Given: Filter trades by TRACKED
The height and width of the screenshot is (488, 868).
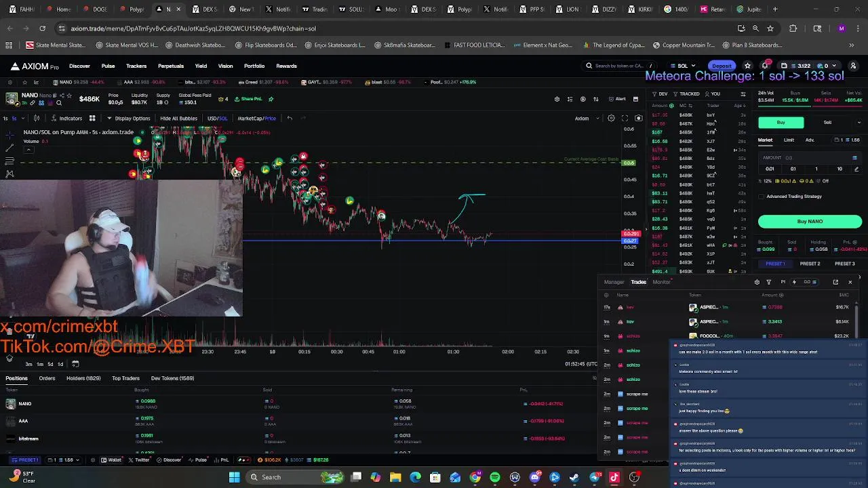Looking at the screenshot, I should coord(686,94).
